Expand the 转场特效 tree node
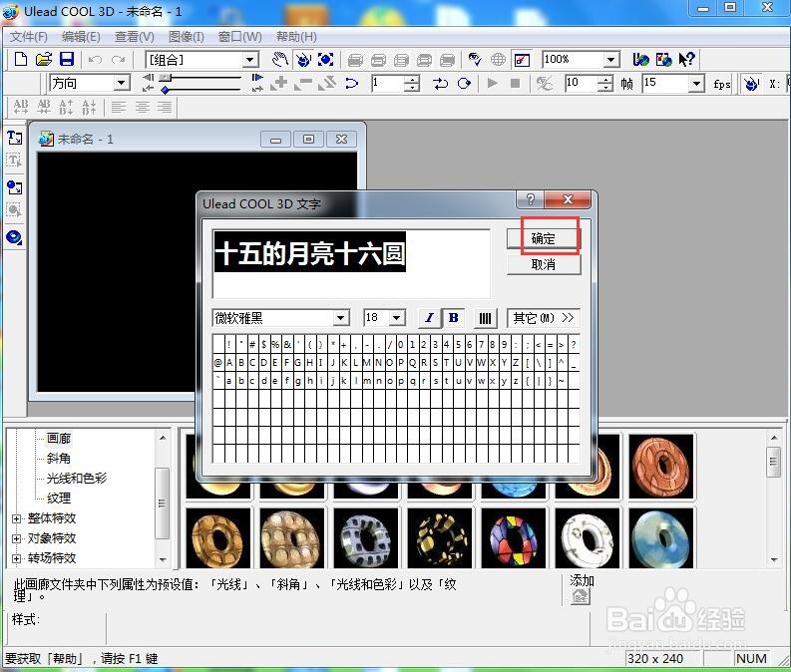The width and height of the screenshot is (791, 672). (16, 558)
